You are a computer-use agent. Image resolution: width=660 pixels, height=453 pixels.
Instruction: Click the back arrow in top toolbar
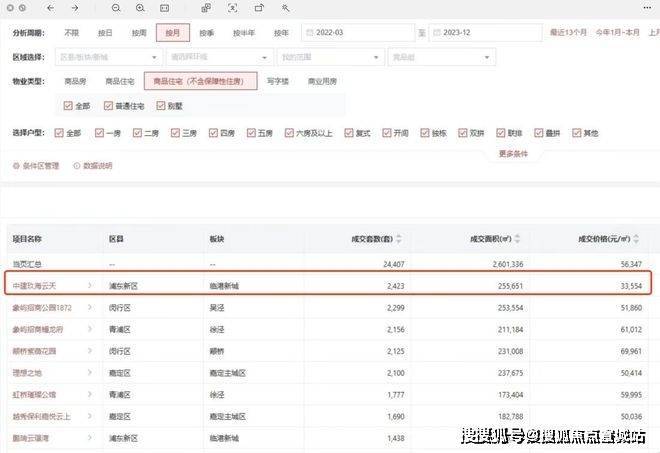pos(51,8)
